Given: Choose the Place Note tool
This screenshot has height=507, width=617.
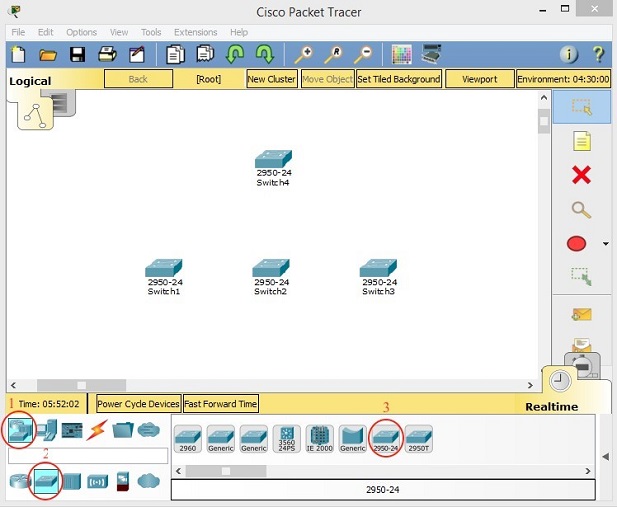Looking at the screenshot, I should (x=582, y=141).
